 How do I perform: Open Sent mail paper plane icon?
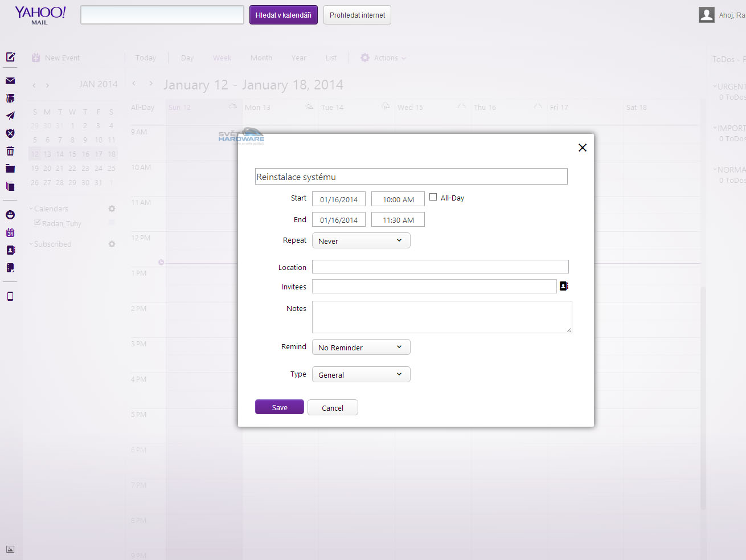[x=10, y=116]
